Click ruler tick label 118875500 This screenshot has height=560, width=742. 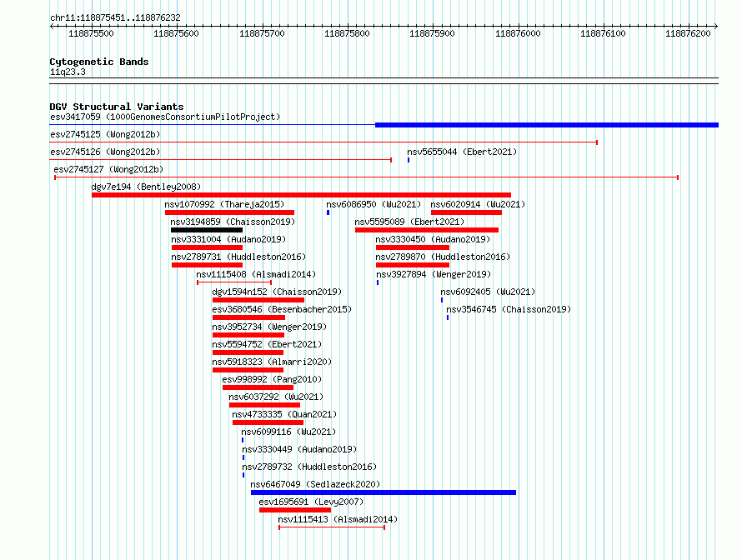[x=92, y=33]
